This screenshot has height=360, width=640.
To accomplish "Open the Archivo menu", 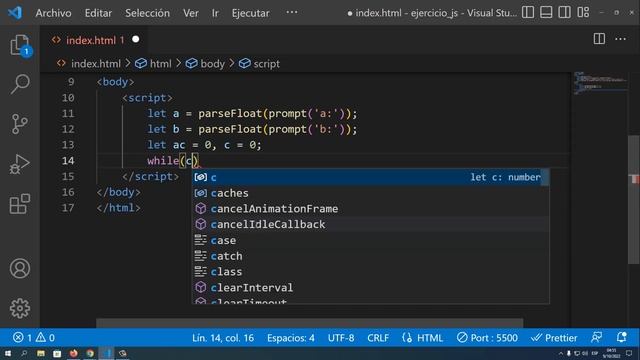I will click(x=53, y=13).
